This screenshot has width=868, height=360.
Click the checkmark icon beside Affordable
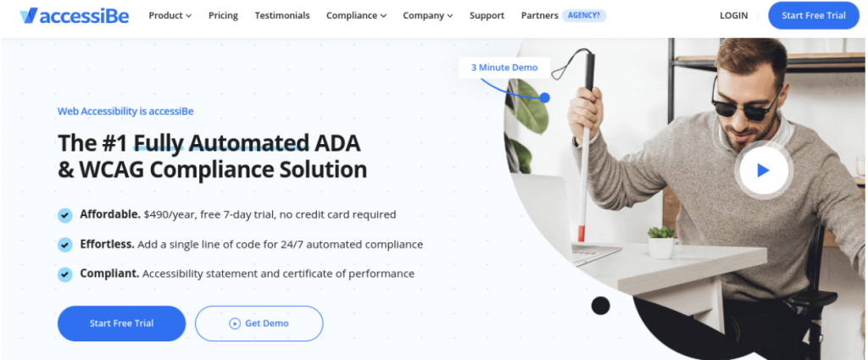point(65,215)
